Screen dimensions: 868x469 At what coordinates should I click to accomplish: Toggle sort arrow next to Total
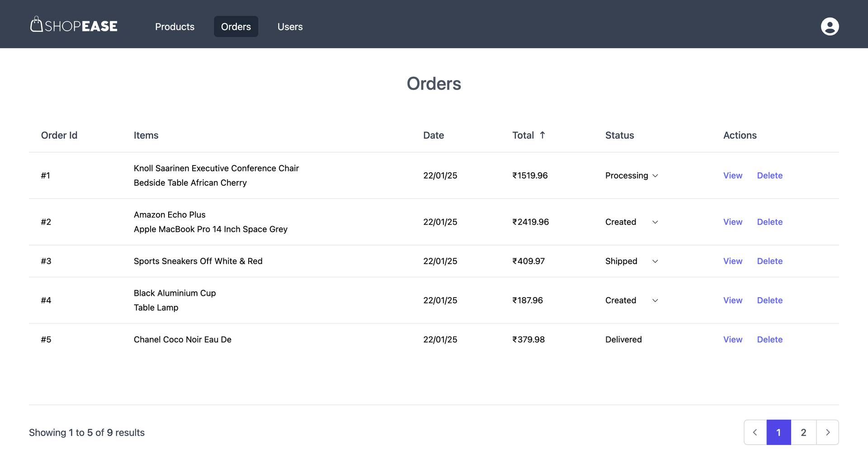click(542, 135)
